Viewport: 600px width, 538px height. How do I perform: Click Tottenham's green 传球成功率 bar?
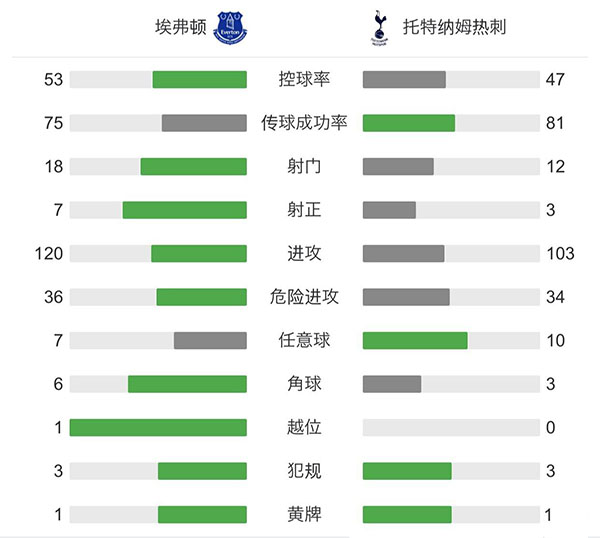click(x=408, y=123)
